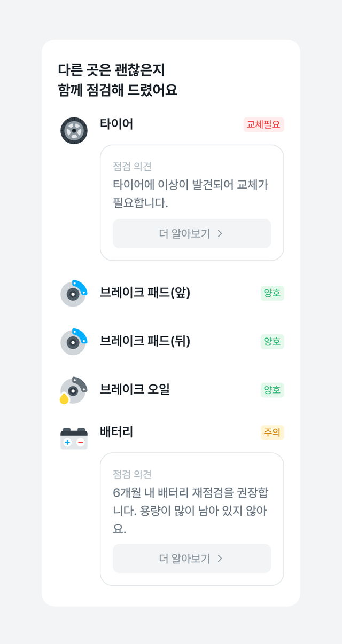Select the 타이어 item title
This screenshot has width=342, height=644.
pyautogui.click(x=116, y=124)
